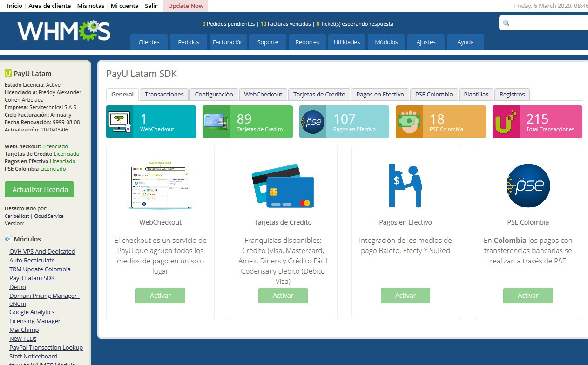Click the Pedidos pendientes status link
588x365 pixels.
pyautogui.click(x=229, y=24)
